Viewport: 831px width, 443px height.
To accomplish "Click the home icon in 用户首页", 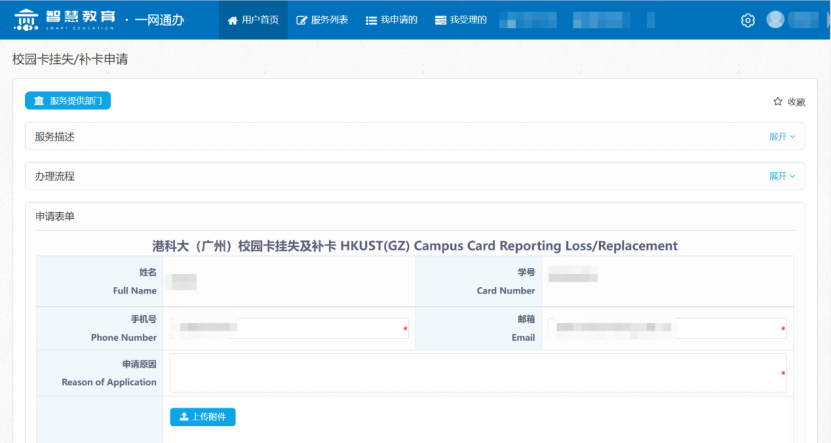I will point(233,20).
